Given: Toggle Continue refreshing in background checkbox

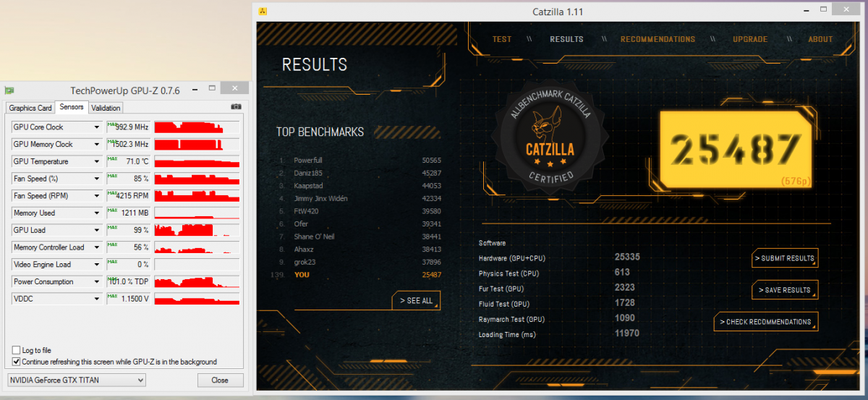Looking at the screenshot, I should [17, 362].
